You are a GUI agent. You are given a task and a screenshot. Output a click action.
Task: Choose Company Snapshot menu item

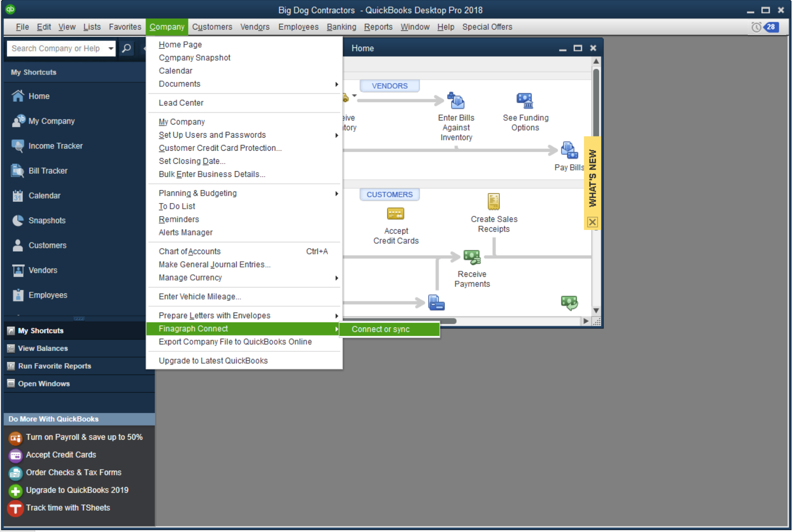[x=244, y=58]
